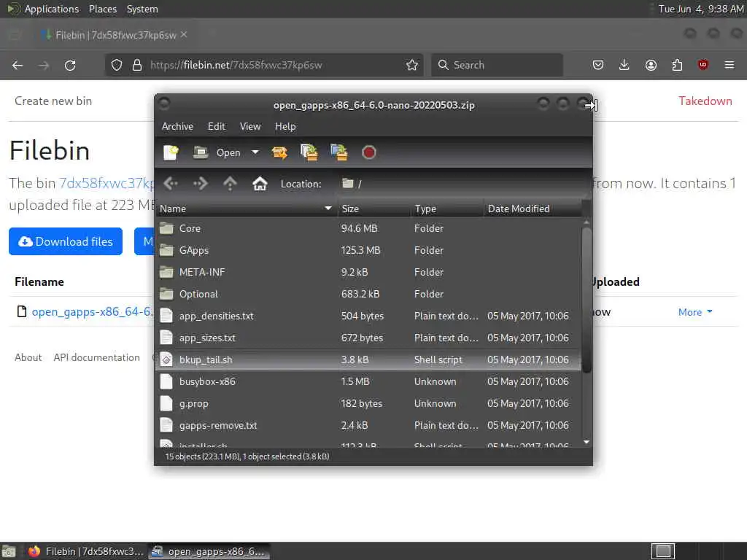Click the Add folder toolbar icon
This screenshot has width=747, height=560.
click(x=339, y=152)
